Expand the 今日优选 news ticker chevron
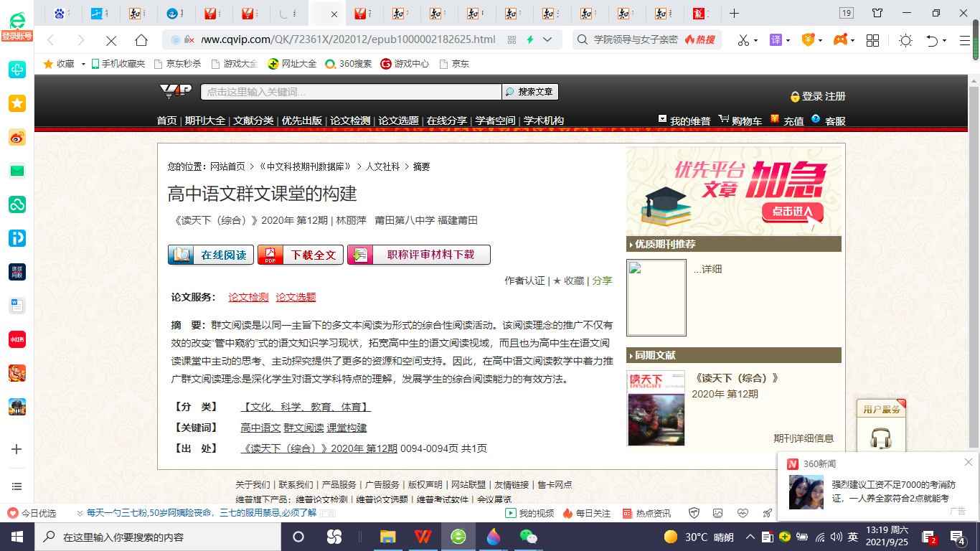This screenshot has height=551, width=980. pos(78,513)
